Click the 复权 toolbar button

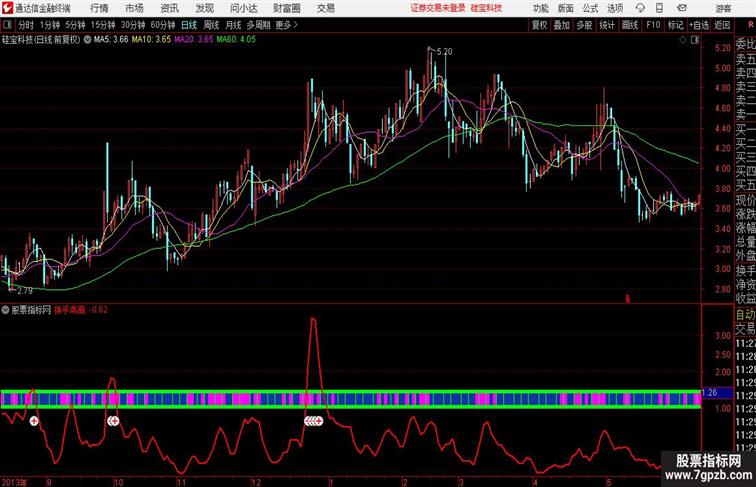(539, 25)
